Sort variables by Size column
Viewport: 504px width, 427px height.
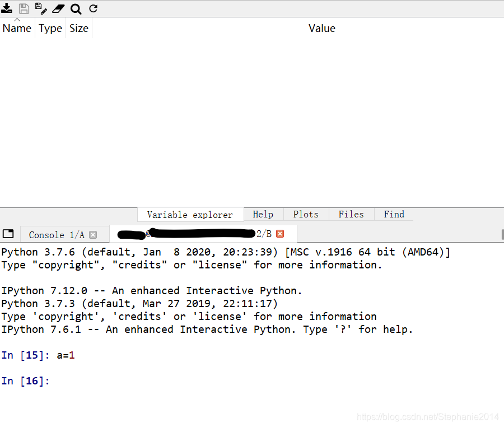tap(79, 28)
